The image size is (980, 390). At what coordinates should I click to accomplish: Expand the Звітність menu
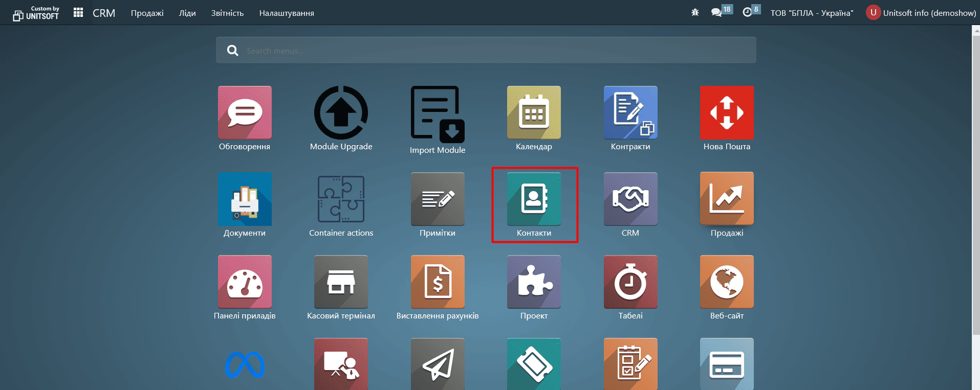(x=227, y=13)
